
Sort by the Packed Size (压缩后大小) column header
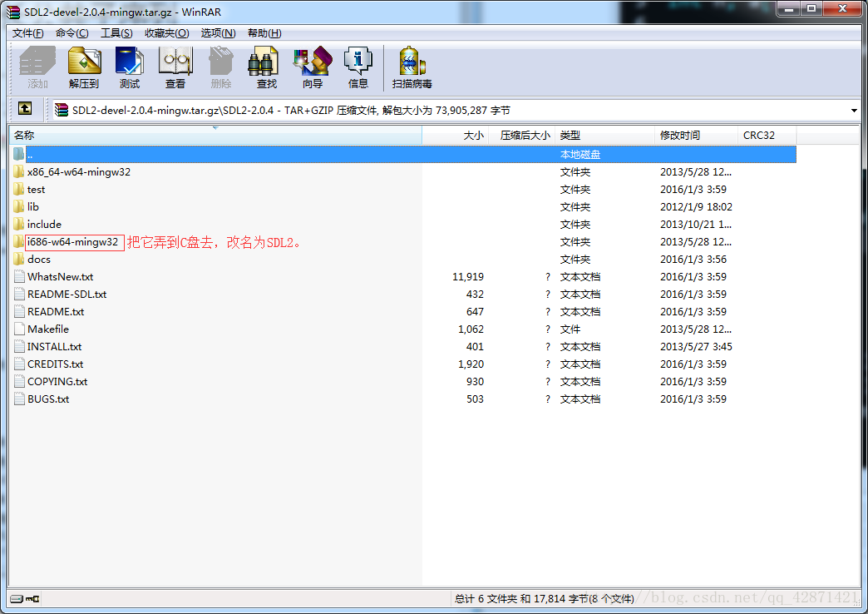click(522, 136)
